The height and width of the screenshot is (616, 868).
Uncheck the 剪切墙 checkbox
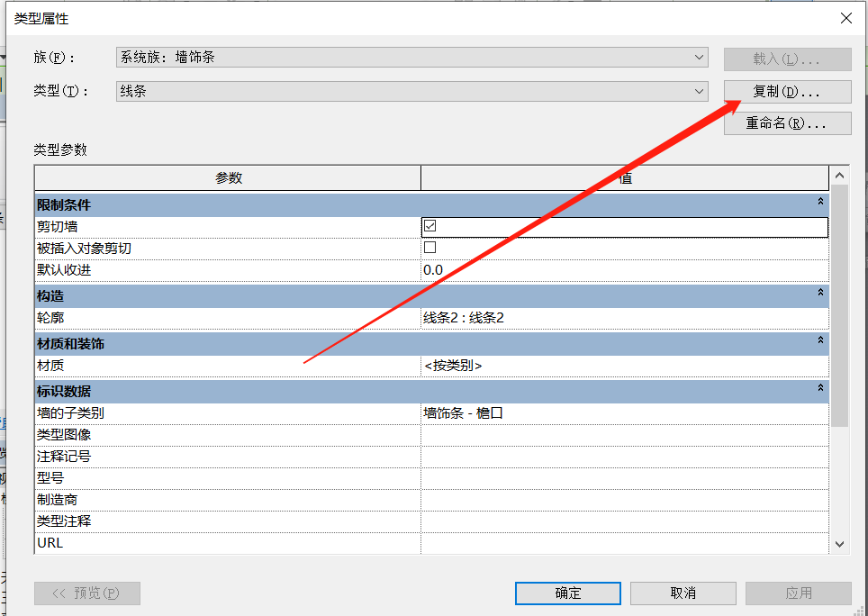pos(429,226)
